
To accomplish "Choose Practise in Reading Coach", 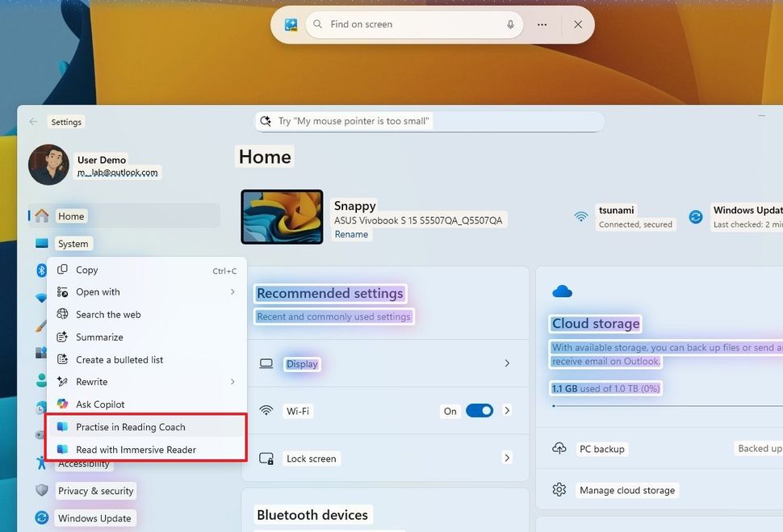I will (x=131, y=427).
